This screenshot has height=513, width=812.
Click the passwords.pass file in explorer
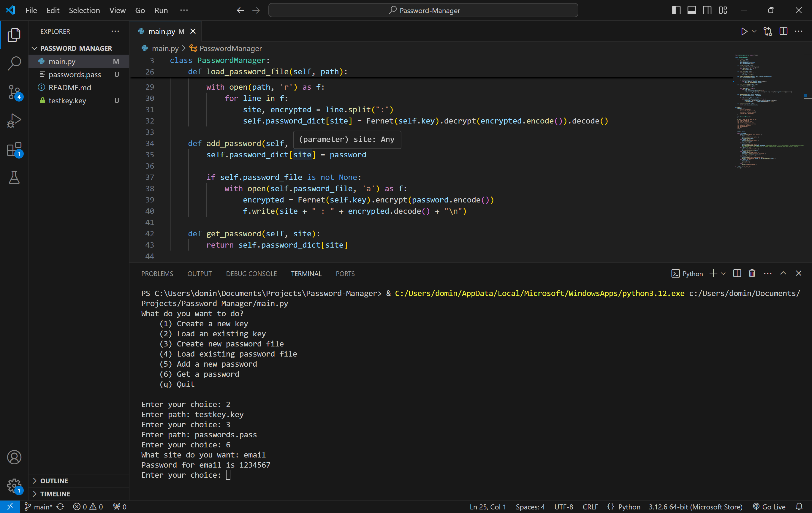(75, 74)
